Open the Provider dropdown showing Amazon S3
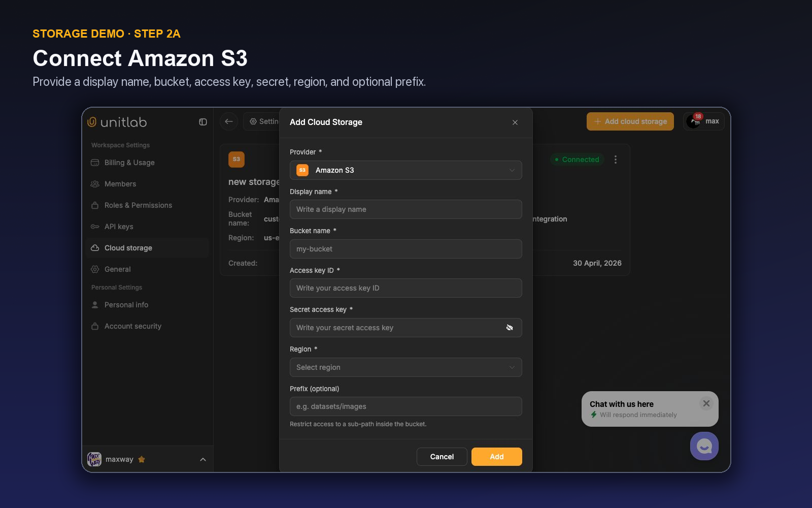Image resolution: width=812 pixels, height=508 pixels. (406, 170)
